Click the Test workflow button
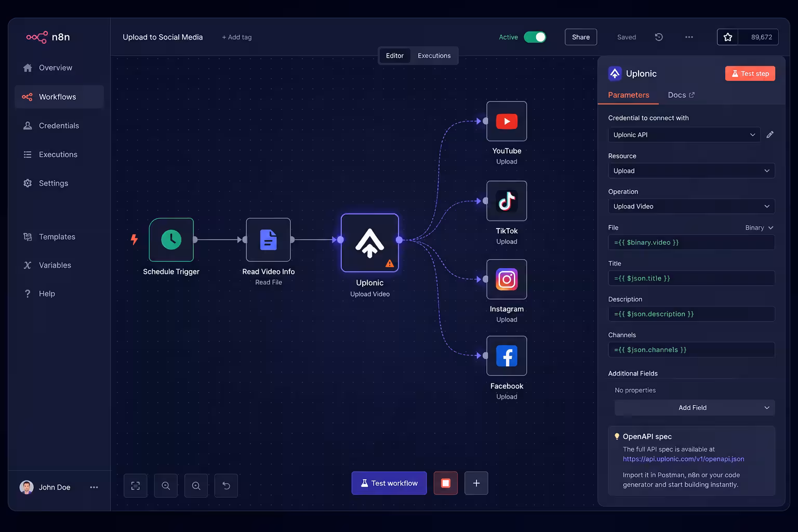Image resolution: width=798 pixels, height=532 pixels. click(x=389, y=483)
